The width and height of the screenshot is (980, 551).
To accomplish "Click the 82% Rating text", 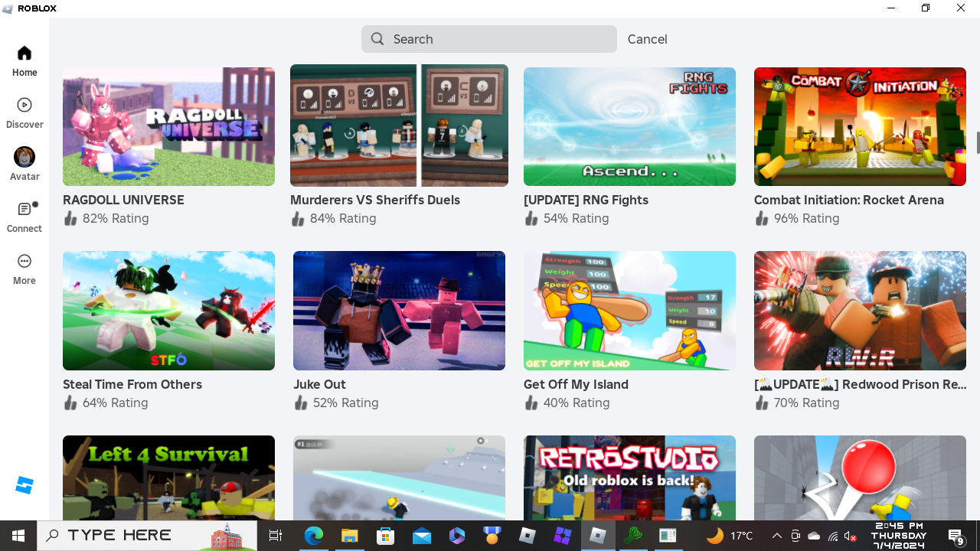I will pyautogui.click(x=116, y=218).
